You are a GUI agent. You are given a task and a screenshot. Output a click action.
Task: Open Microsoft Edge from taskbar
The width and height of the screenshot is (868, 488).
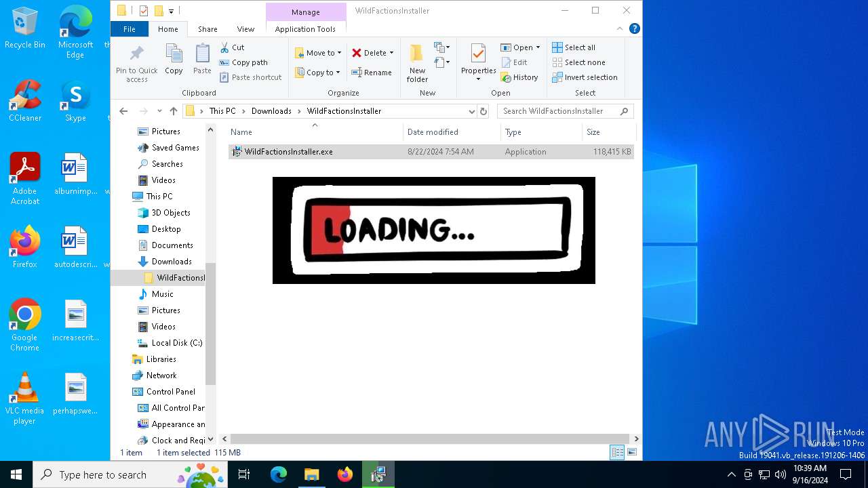279,474
